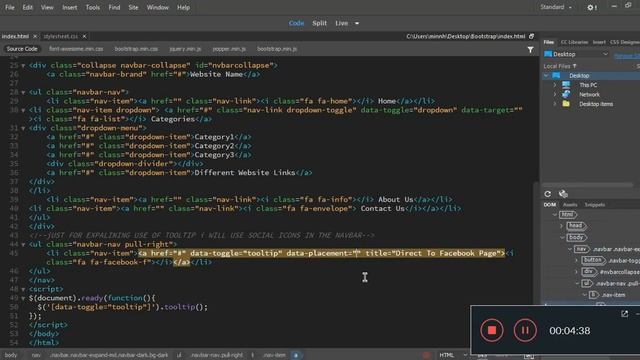
Task: Pause the screen recording
Action: tap(525, 330)
